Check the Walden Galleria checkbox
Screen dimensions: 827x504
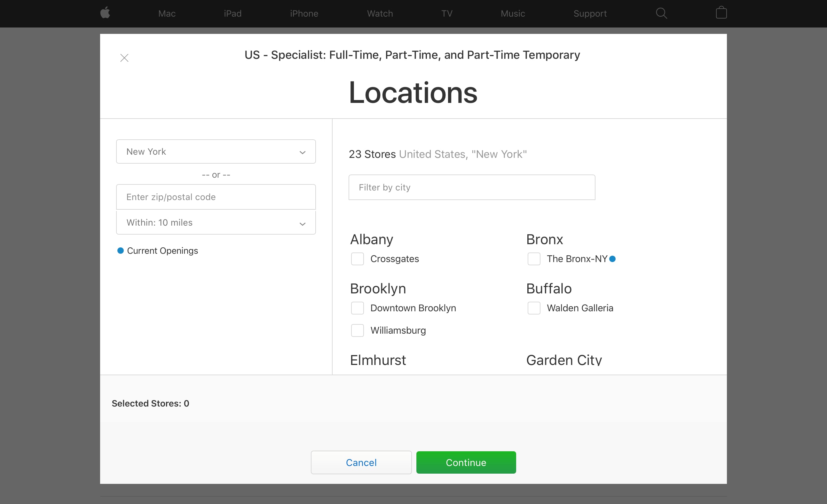(534, 308)
